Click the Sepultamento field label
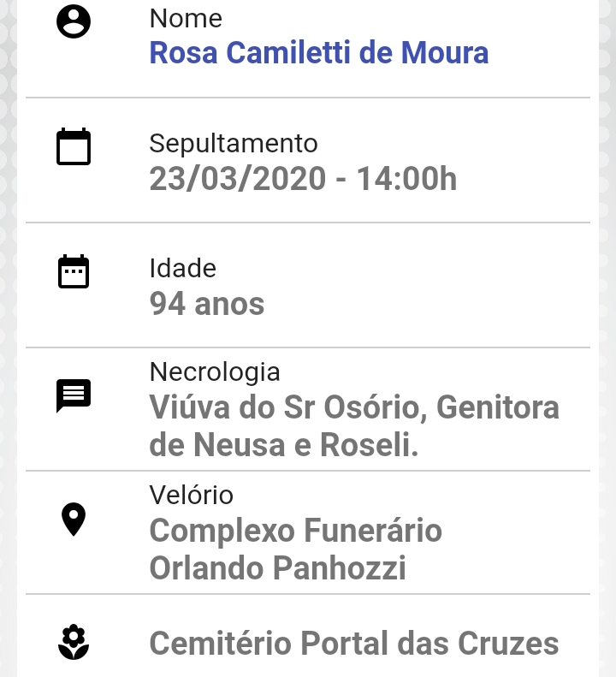Screen dimensions: 616x677 pos(234,143)
